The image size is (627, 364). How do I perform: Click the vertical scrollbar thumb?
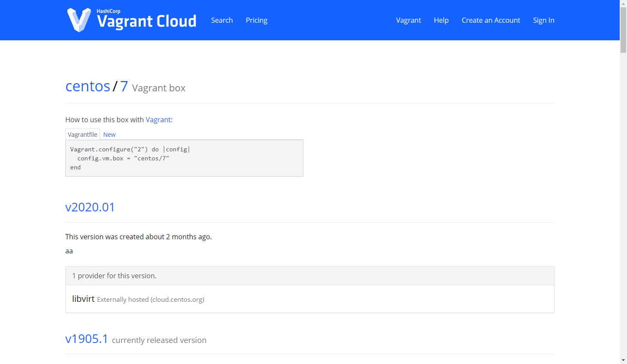(x=623, y=30)
